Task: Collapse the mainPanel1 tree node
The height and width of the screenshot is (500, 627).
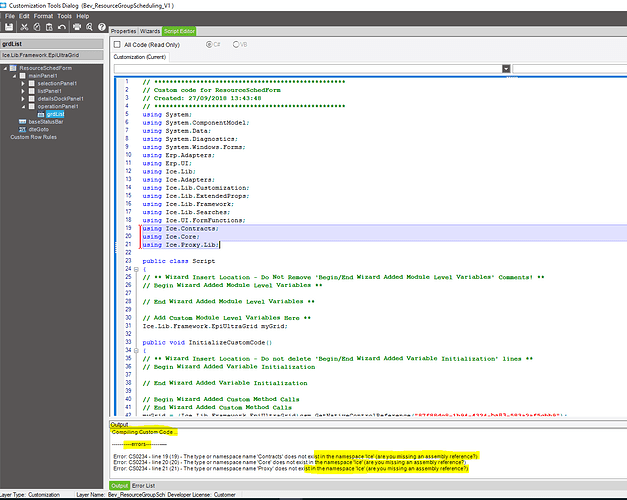Action: point(14,76)
